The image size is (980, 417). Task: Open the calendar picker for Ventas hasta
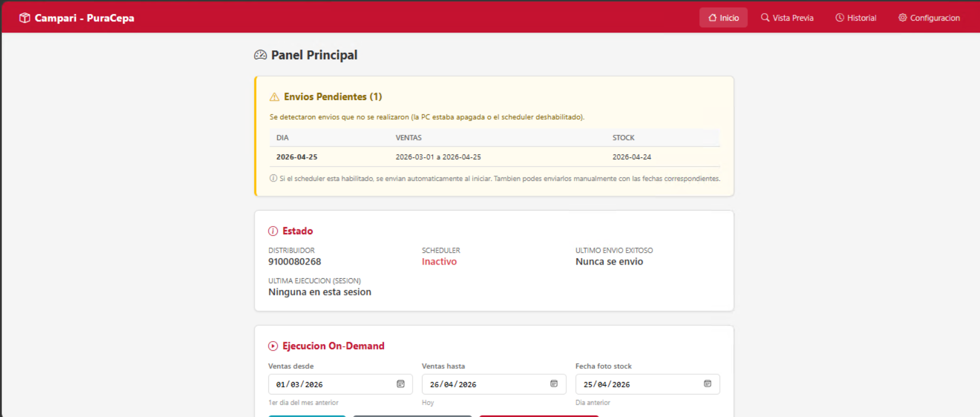coord(554,384)
